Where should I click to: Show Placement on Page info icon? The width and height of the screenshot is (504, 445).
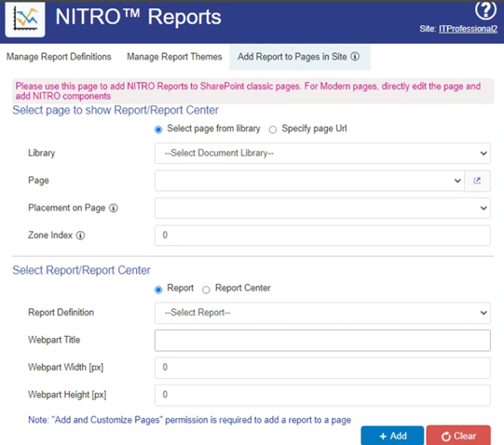(114, 209)
